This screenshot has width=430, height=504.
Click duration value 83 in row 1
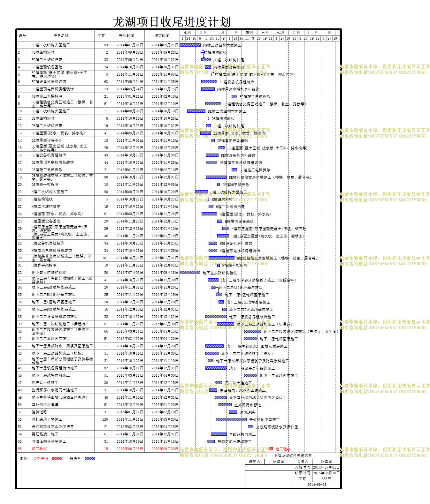point(106,45)
